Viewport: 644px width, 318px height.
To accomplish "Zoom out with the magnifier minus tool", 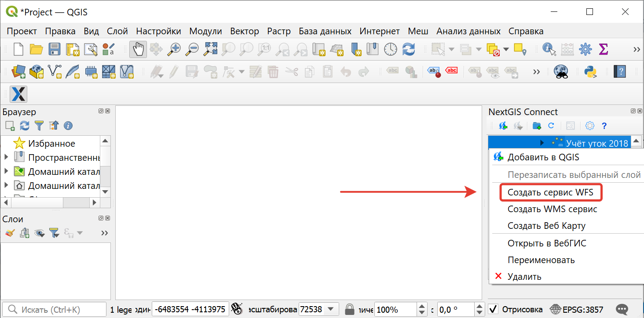I will point(192,49).
